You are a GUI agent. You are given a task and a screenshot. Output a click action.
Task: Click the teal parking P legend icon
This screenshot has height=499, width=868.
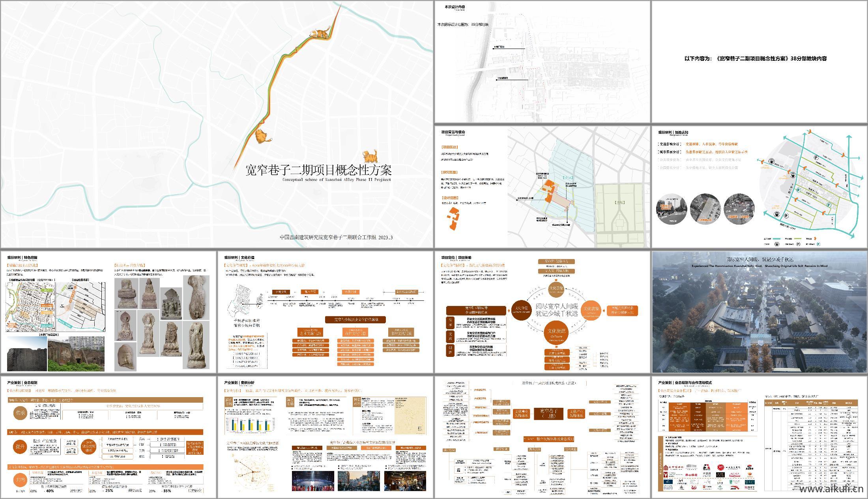(818, 244)
